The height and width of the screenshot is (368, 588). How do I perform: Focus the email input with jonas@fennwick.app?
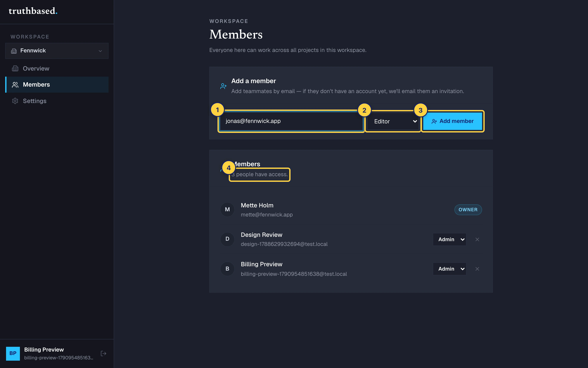[291, 121]
